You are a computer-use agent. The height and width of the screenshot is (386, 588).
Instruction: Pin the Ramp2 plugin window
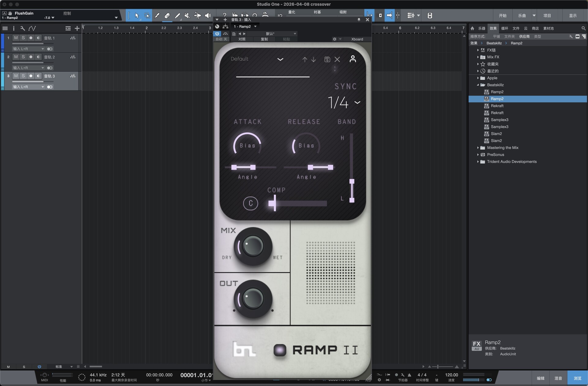click(x=359, y=20)
